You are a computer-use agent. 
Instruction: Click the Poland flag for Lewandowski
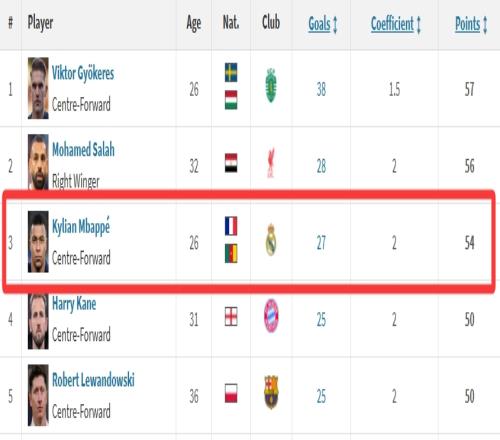[x=231, y=393]
